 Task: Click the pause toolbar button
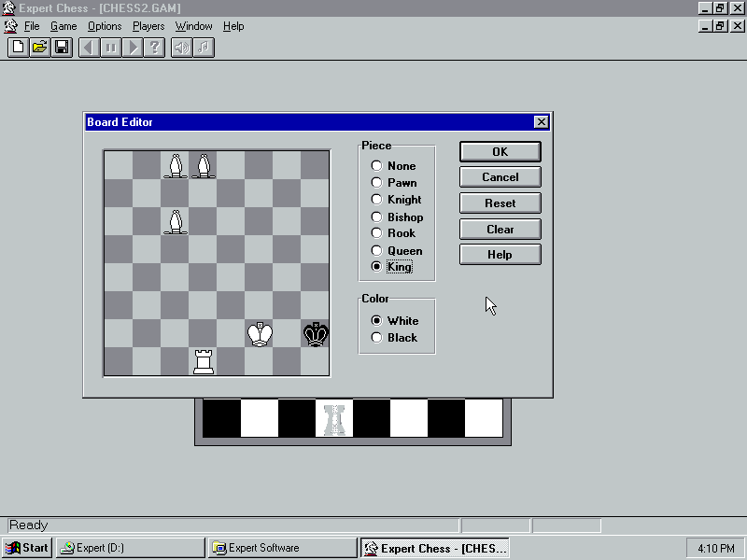(111, 48)
